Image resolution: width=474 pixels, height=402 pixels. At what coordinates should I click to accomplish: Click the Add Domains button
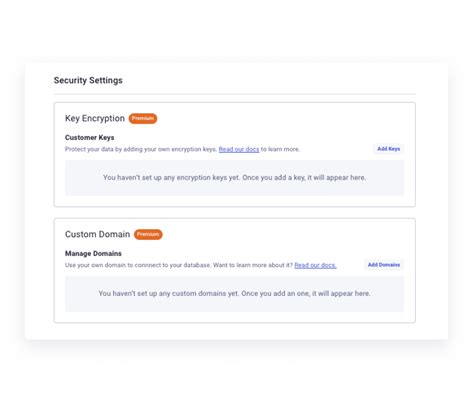(384, 265)
